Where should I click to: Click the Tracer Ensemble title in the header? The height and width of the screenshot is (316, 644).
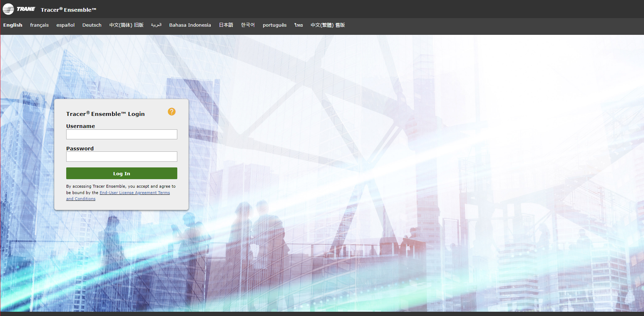[68, 10]
